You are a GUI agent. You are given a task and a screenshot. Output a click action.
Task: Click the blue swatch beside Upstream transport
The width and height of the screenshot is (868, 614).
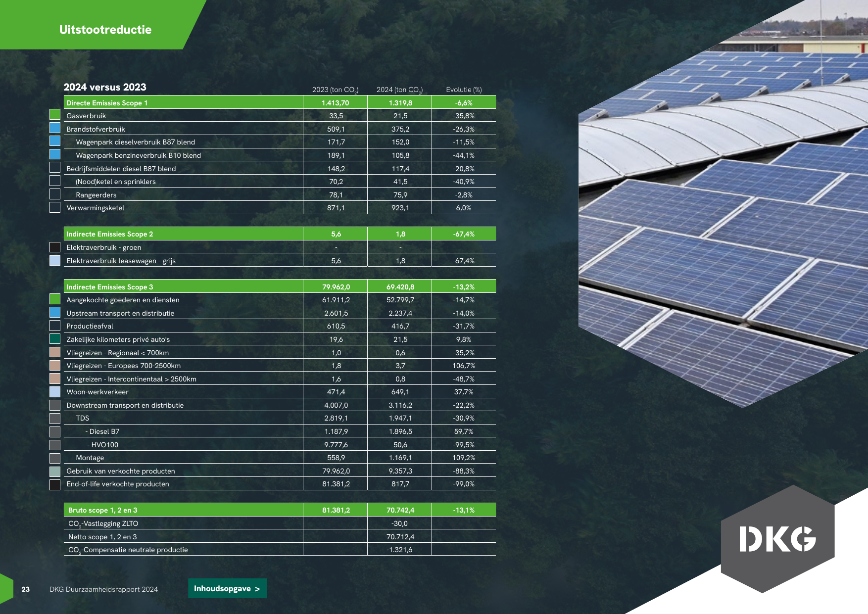point(55,313)
